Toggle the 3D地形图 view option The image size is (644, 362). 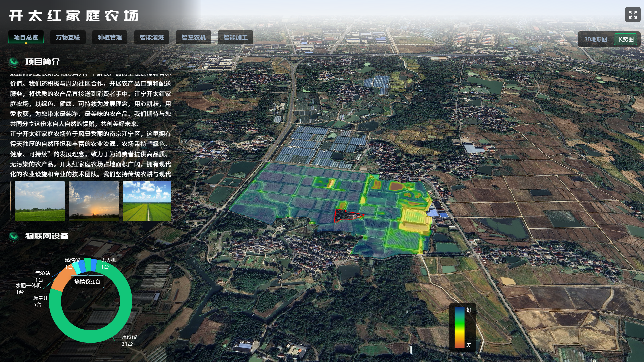coord(595,39)
